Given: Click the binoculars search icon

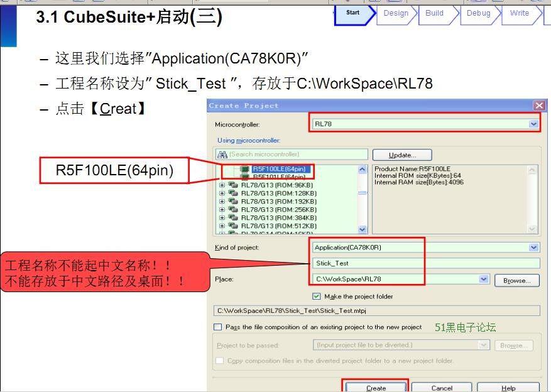Looking at the screenshot, I should pyautogui.click(x=222, y=155).
